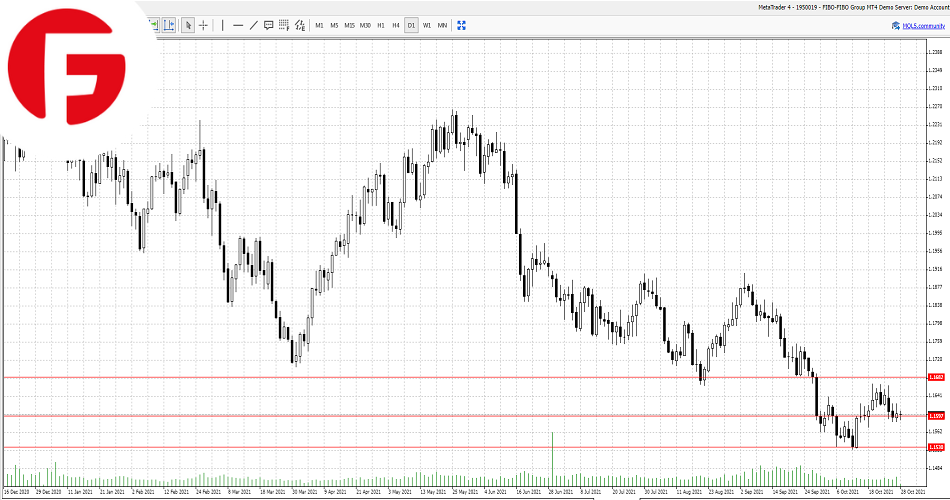The image size is (950, 500).
Task: Select the H4 timeframe button
Action: tap(396, 25)
